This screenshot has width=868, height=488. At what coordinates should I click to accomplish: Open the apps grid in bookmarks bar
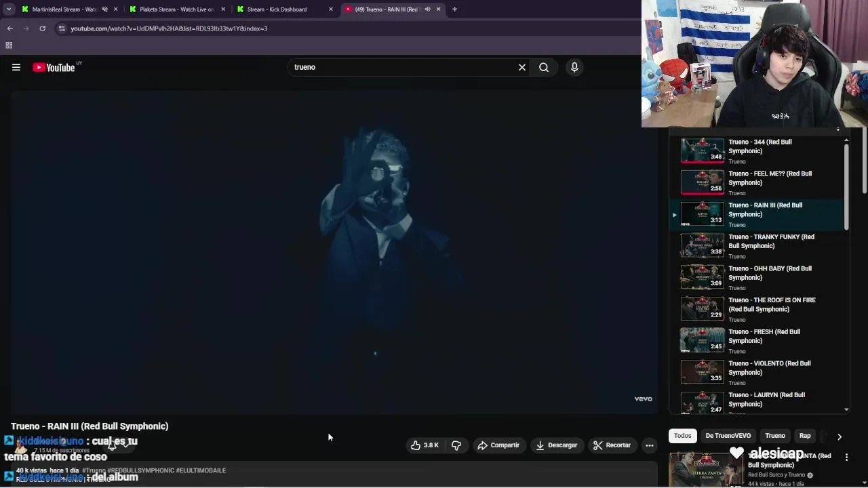[9, 45]
